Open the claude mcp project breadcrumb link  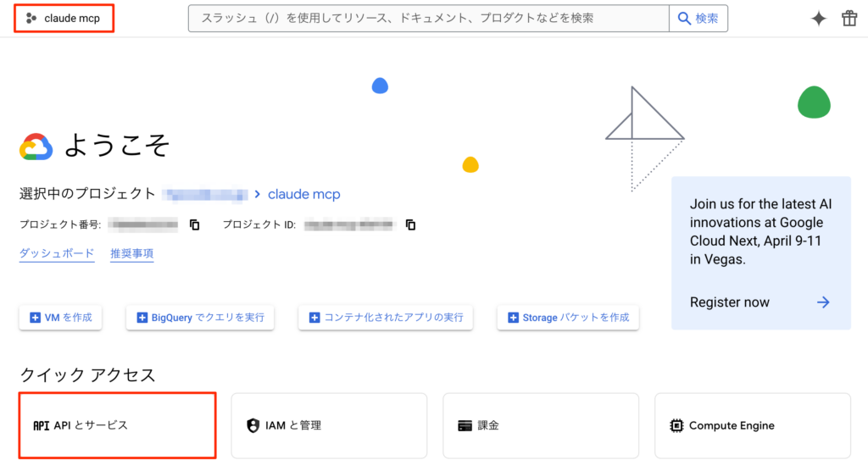pos(303,194)
